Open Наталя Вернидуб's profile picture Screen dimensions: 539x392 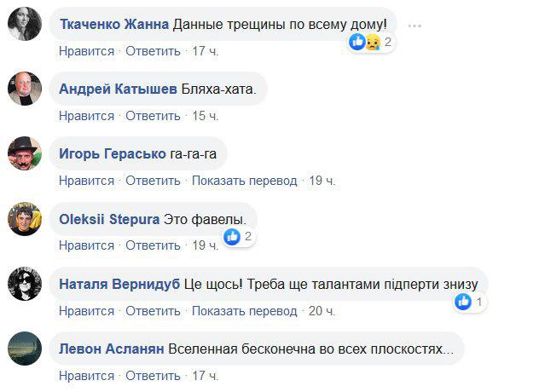coord(25,284)
